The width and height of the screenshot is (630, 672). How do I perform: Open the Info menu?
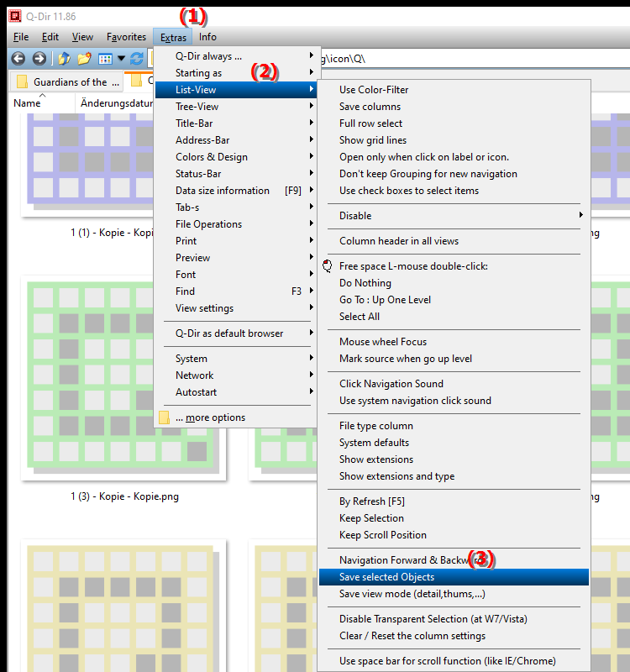(x=207, y=37)
